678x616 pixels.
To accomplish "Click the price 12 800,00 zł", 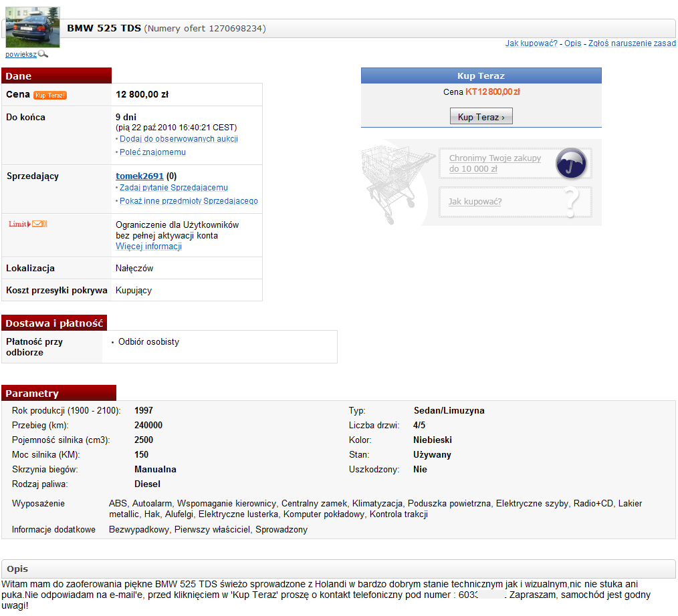I will click(142, 95).
